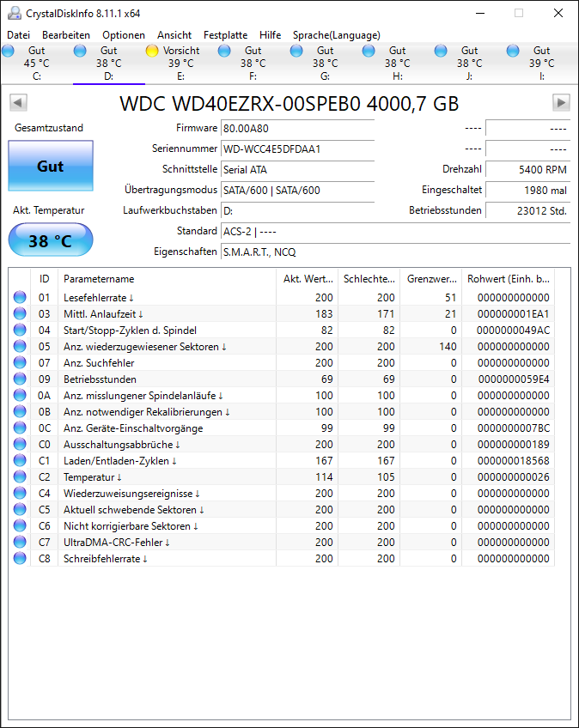Viewport: 579px width, 728px height.
Task: Click status orb of Anz. Suchfehler row
Action: click(x=20, y=362)
